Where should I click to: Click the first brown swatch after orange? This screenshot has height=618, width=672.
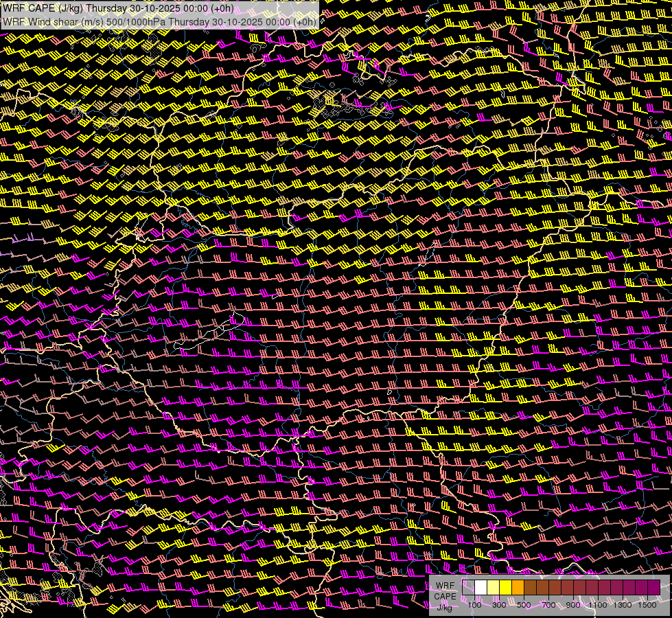pos(531,588)
